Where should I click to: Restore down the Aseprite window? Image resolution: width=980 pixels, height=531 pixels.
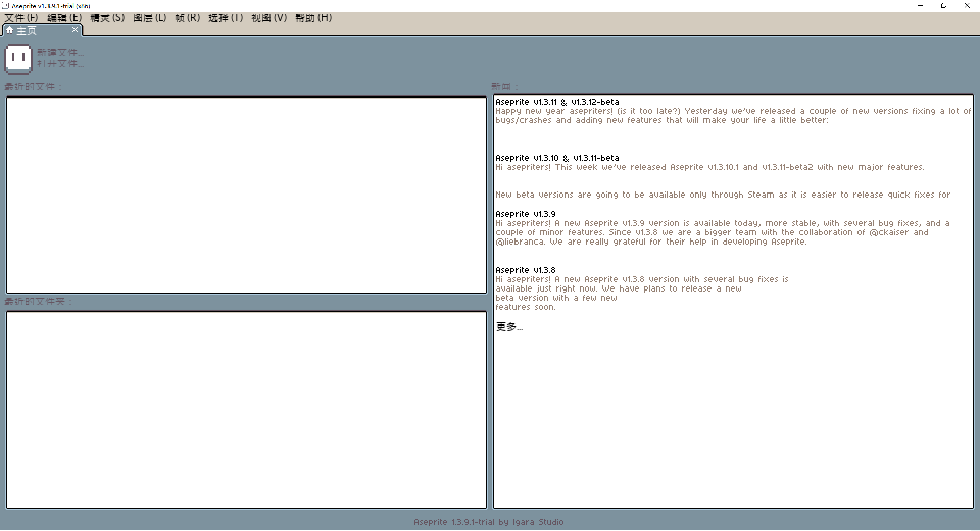pyautogui.click(x=944, y=6)
